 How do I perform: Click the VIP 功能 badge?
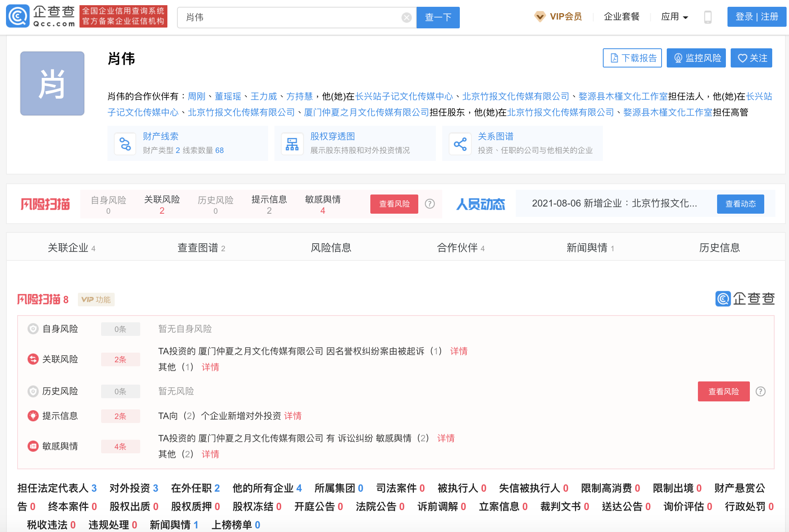(96, 300)
